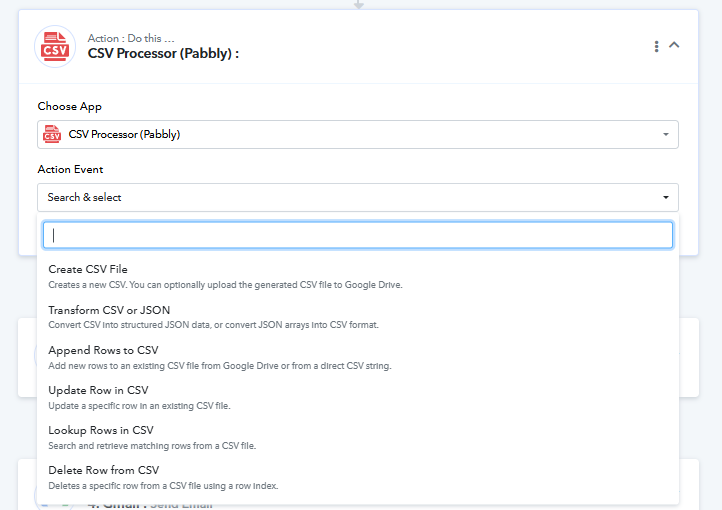Click the Action Event dropdown arrow
This screenshot has width=722, height=510.
[x=665, y=197]
